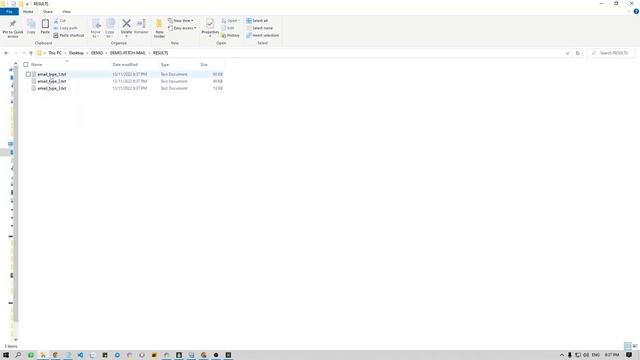The width and height of the screenshot is (640, 360).
Task: Refresh the RESULTS folder view
Action: pos(577,53)
